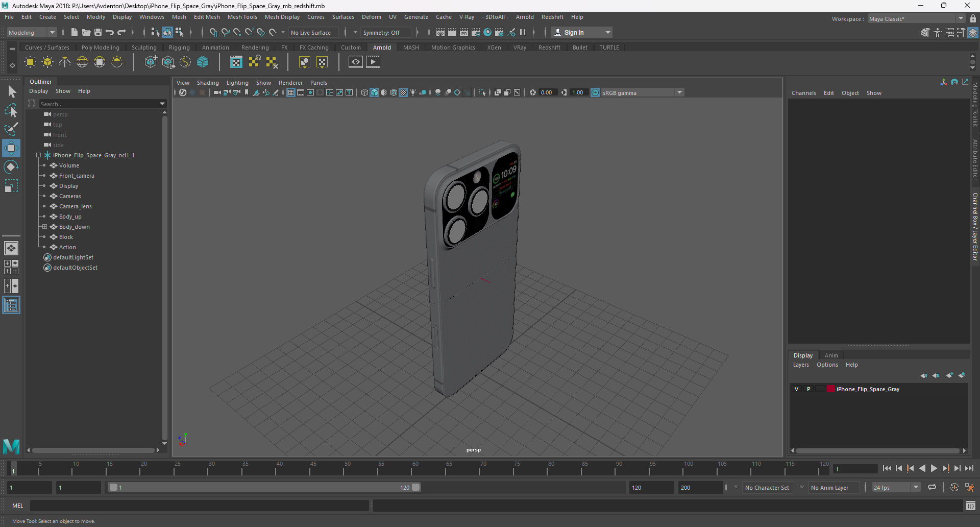Redo the last action
The image size is (980, 527).
click(x=121, y=32)
